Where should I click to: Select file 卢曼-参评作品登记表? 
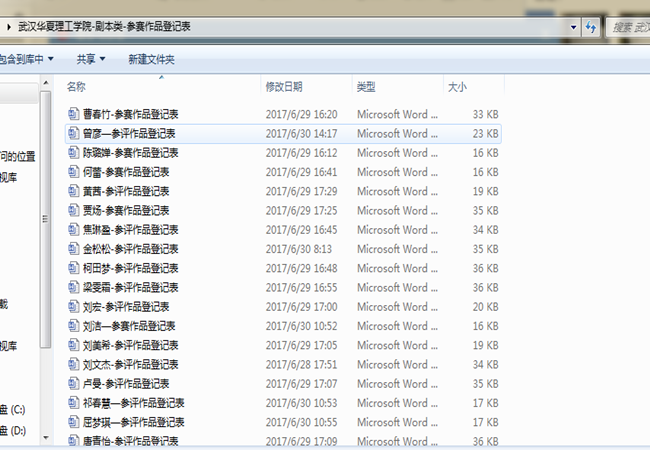[126, 384]
